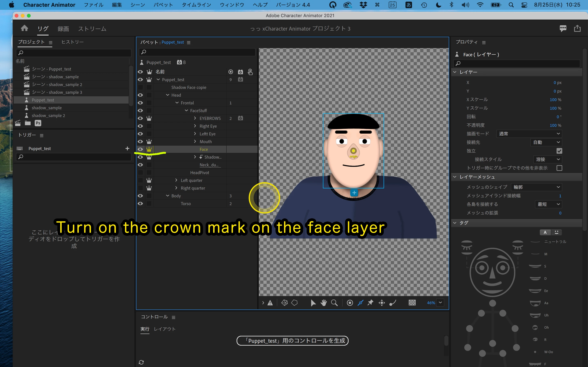The width and height of the screenshot is (588, 367).
Task: Select the Zoom magnifier tool
Action: pyautogui.click(x=334, y=303)
